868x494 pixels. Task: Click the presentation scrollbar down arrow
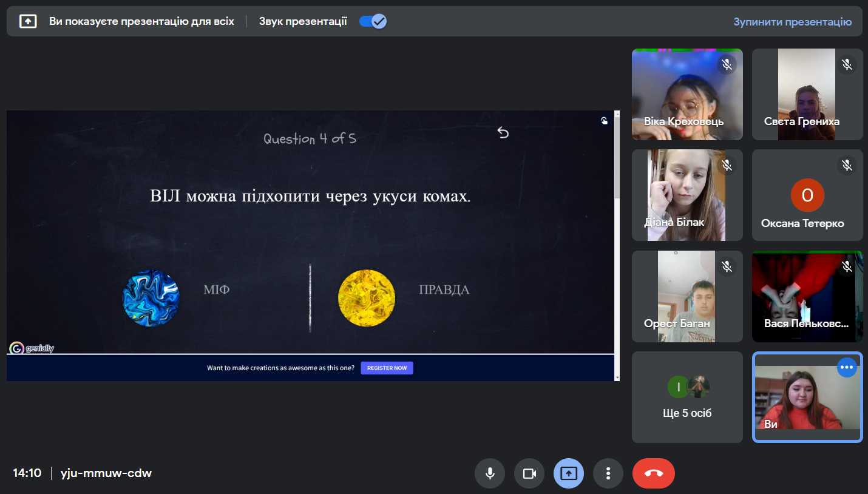coord(617,377)
